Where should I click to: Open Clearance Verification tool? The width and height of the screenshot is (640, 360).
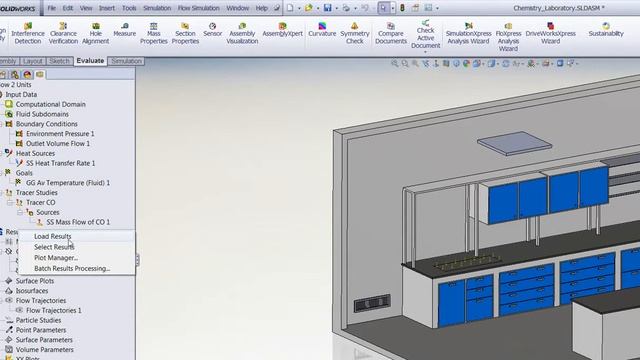tap(63, 33)
